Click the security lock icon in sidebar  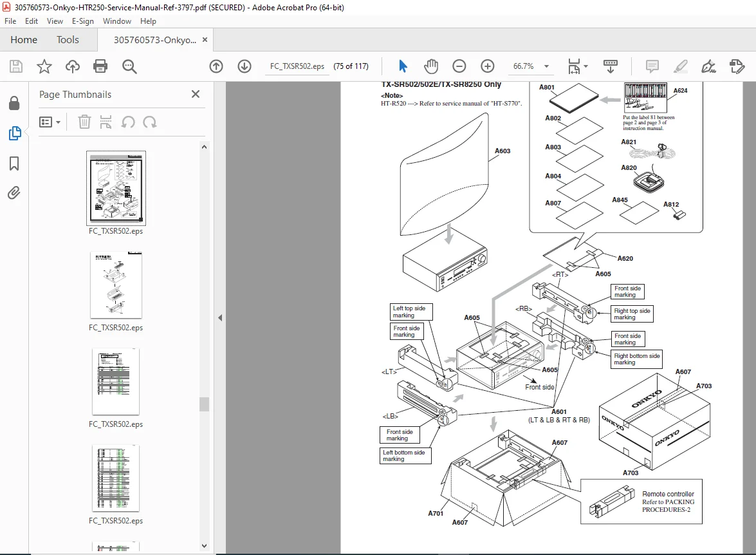click(x=14, y=103)
